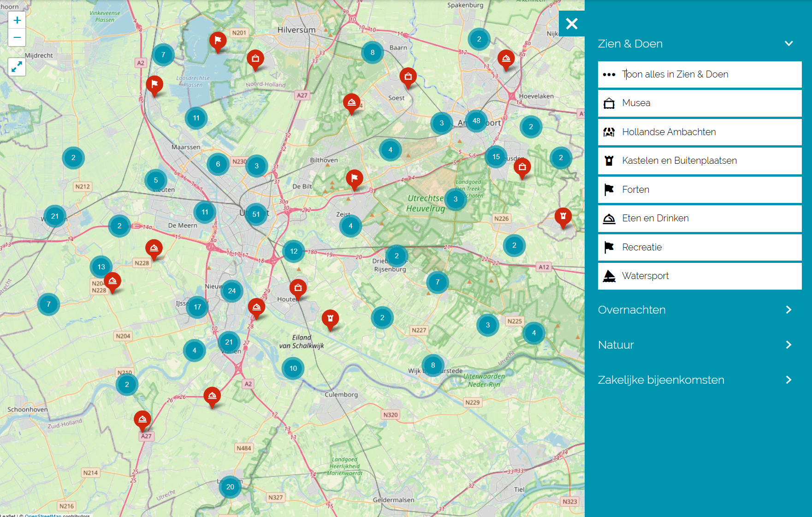
Task: Open the 51 cluster in Utrecht
Action: click(x=256, y=214)
